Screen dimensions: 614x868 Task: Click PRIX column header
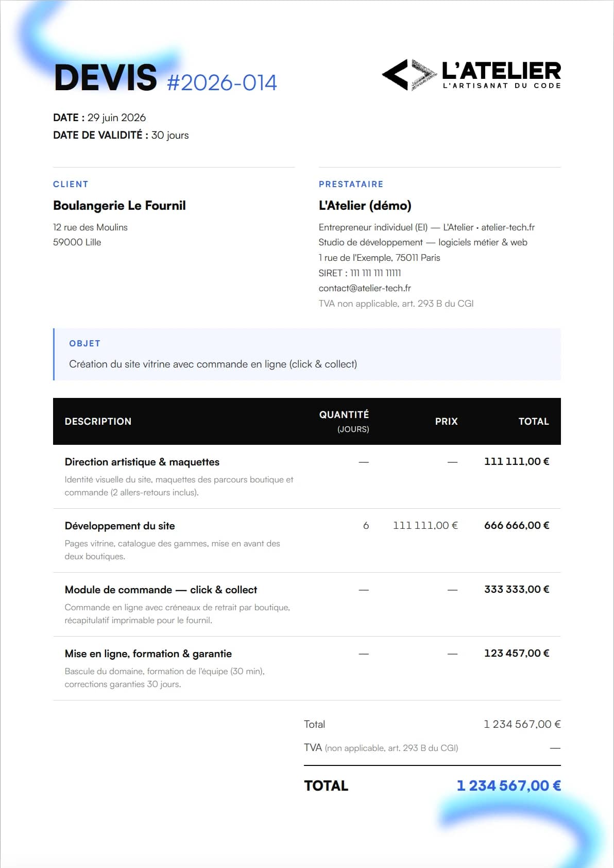tap(446, 421)
